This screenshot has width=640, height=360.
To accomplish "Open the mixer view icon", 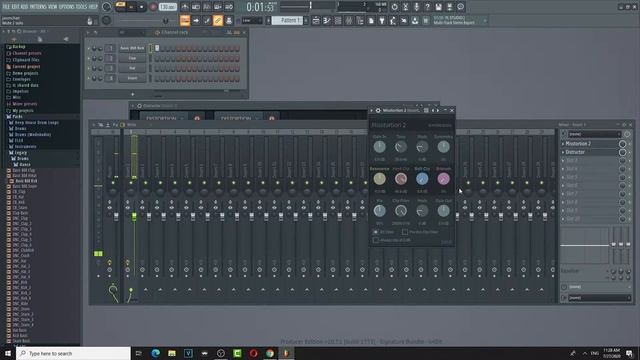I will [349, 20].
